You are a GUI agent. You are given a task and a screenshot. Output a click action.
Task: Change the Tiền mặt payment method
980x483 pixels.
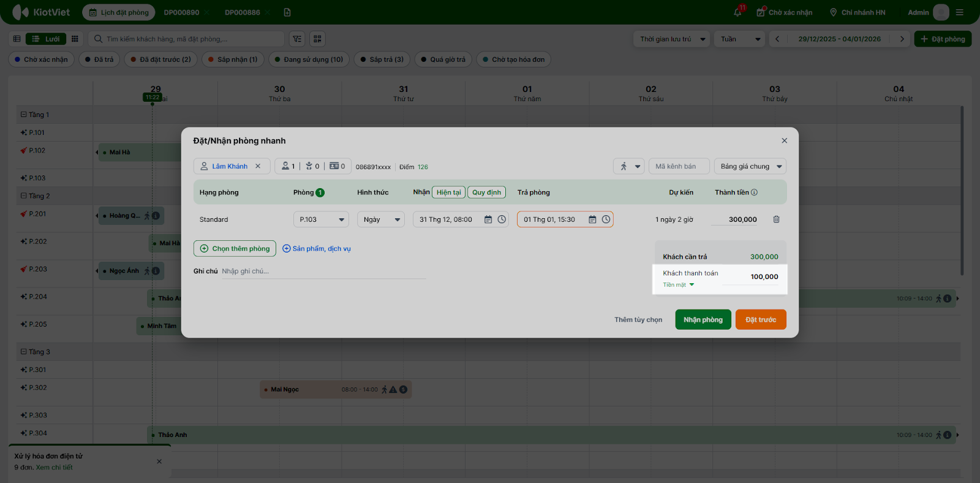click(x=679, y=285)
